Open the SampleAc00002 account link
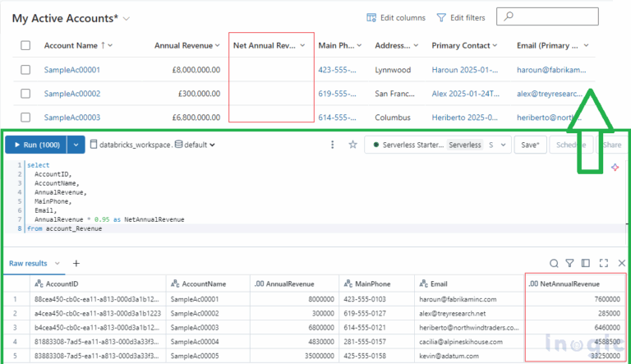 click(x=72, y=94)
